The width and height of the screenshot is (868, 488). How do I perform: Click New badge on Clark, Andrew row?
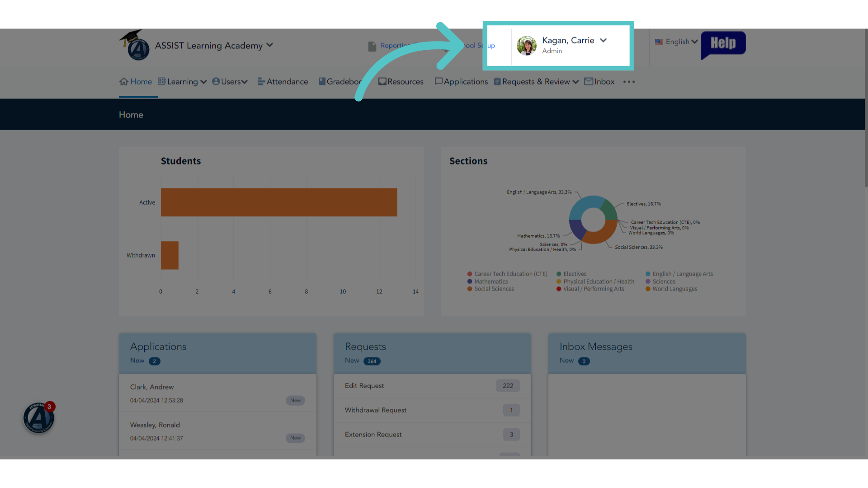point(295,400)
